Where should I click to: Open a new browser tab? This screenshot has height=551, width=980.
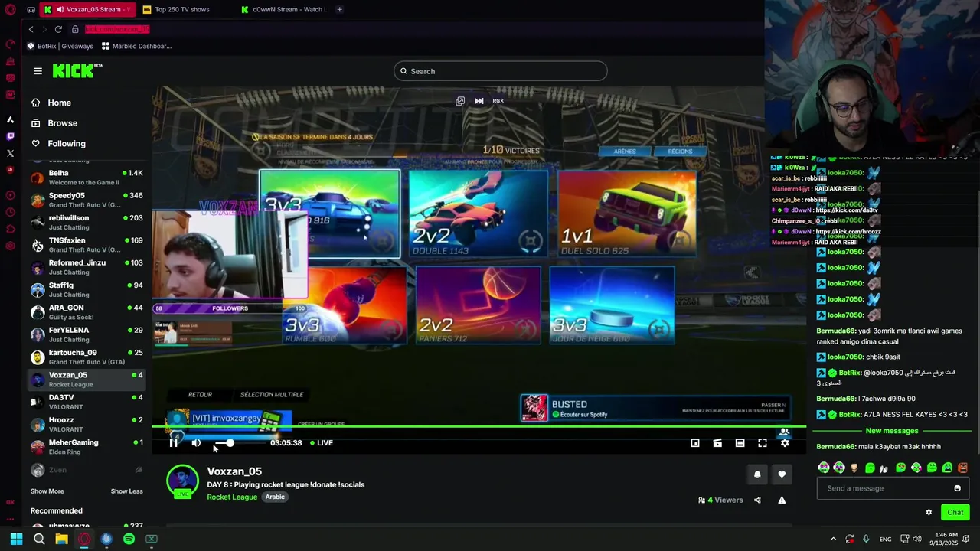339,9
